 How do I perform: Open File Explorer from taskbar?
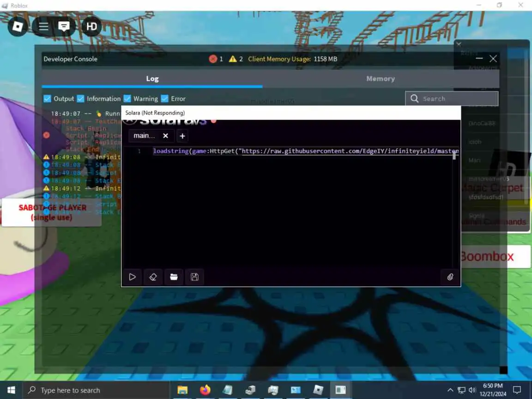point(182,390)
